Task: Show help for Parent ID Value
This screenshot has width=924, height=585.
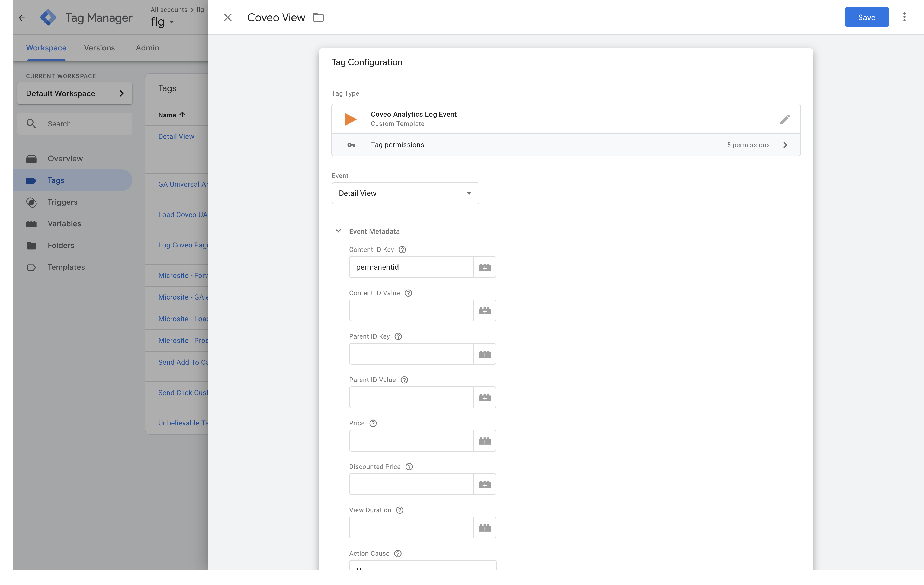Action: 404,380
